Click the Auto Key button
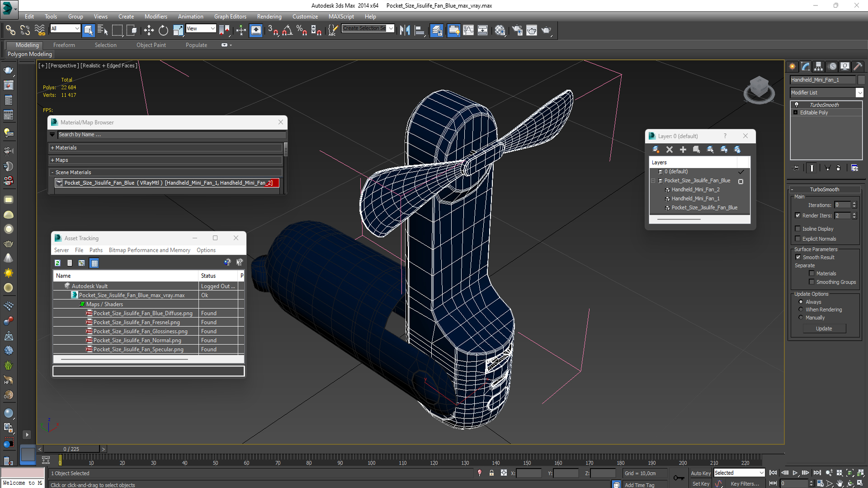The height and width of the screenshot is (488, 868). click(700, 473)
